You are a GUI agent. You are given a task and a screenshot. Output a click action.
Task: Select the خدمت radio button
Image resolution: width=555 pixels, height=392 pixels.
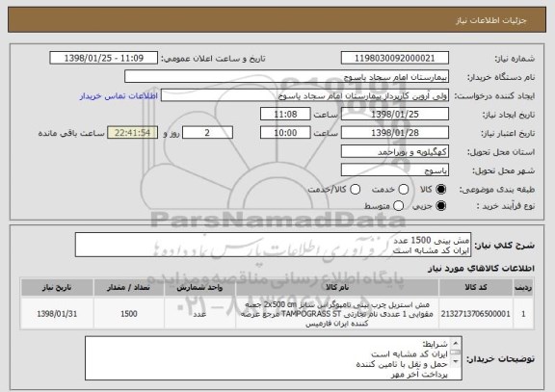[x=404, y=190]
